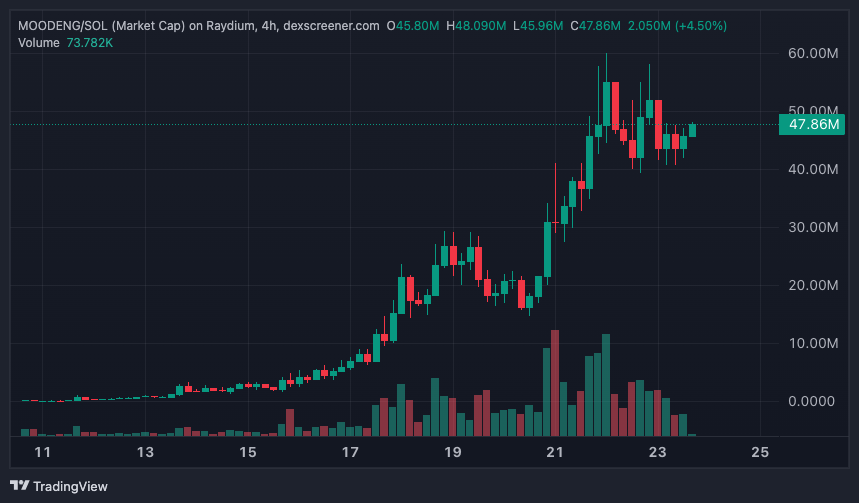This screenshot has width=859, height=503.
Task: Select date 25 on the time axis
Action: pos(759,452)
